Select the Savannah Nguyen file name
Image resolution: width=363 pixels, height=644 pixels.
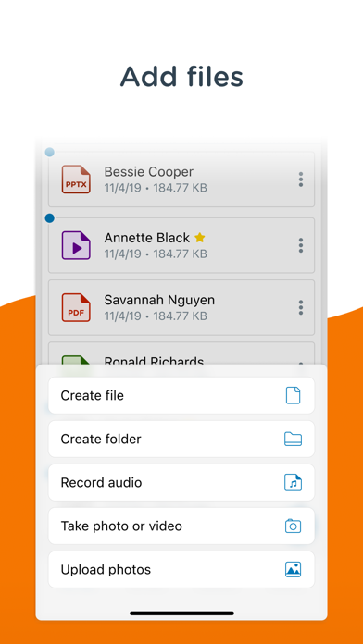159,300
